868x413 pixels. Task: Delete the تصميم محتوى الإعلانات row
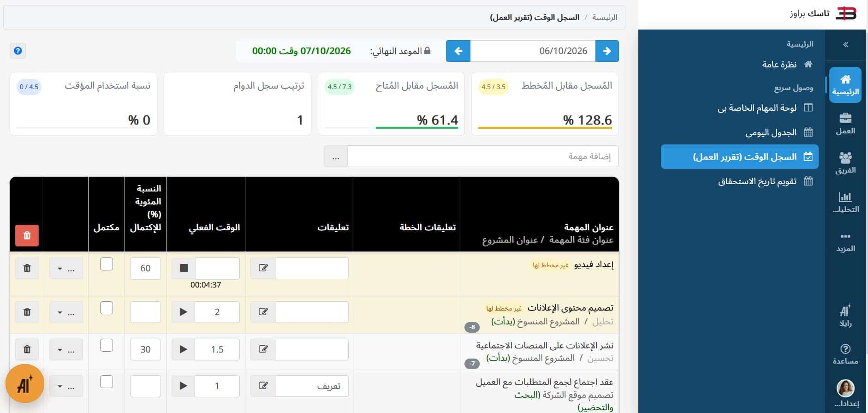[x=27, y=312]
